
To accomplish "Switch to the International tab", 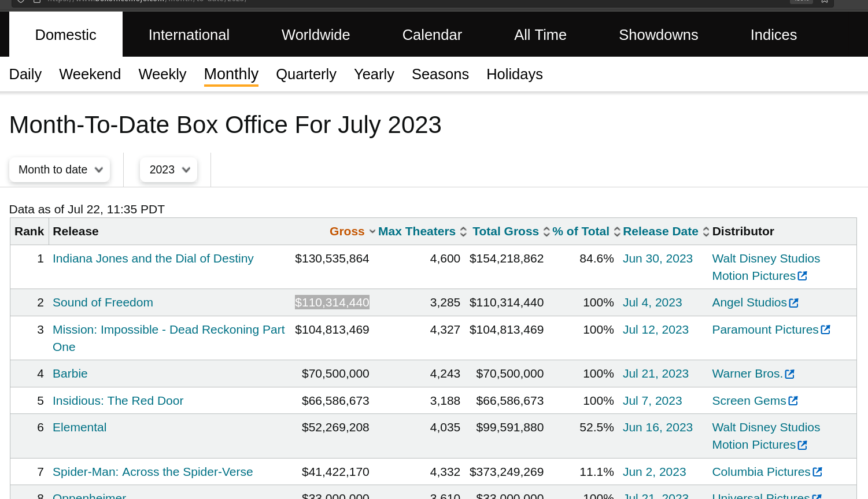I will click(x=189, y=35).
